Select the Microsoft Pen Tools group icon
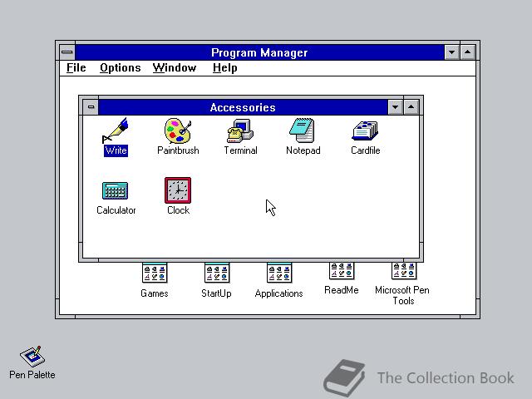This screenshot has height=399, width=532. pyautogui.click(x=404, y=271)
